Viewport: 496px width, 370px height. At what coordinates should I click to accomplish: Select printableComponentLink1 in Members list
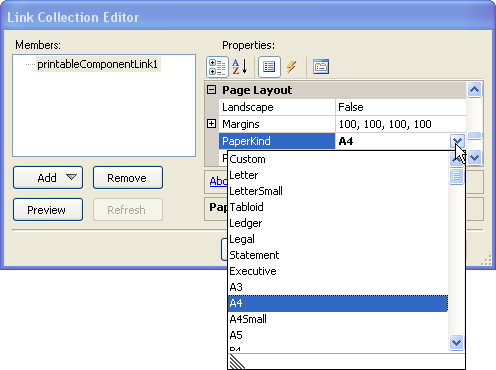click(98, 64)
